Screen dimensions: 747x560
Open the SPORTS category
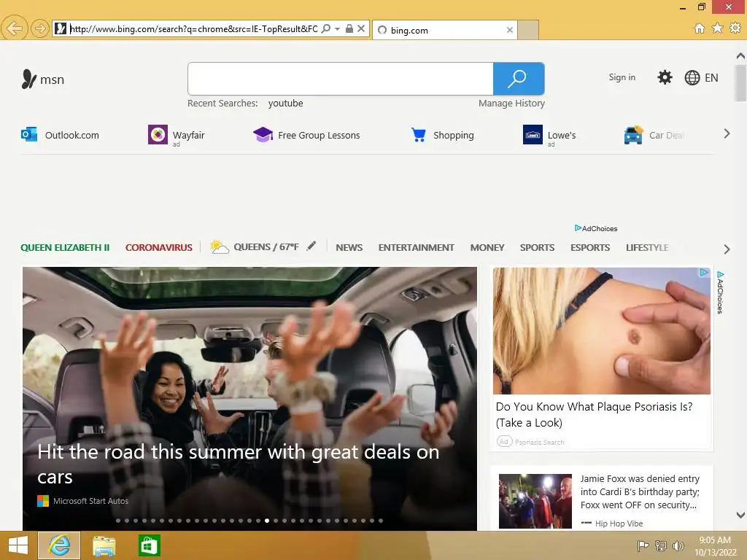[537, 248]
